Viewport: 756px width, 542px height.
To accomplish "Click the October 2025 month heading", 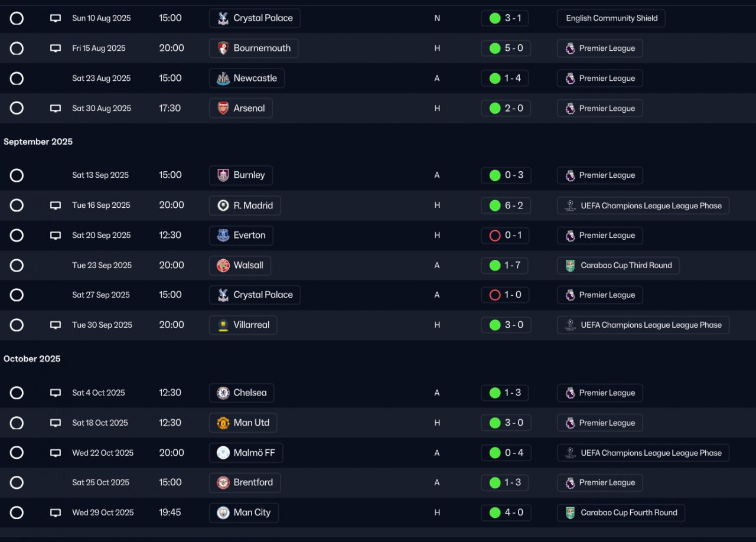I will pyautogui.click(x=32, y=359).
